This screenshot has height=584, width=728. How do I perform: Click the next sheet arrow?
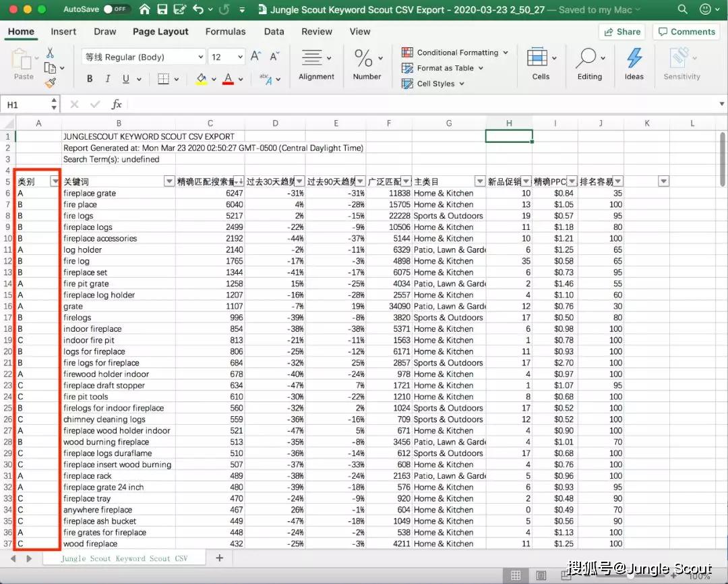tap(29, 558)
